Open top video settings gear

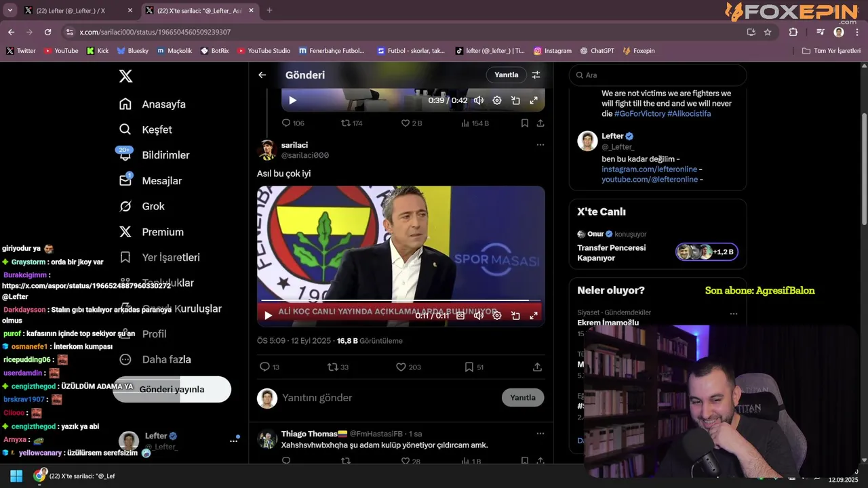click(497, 100)
